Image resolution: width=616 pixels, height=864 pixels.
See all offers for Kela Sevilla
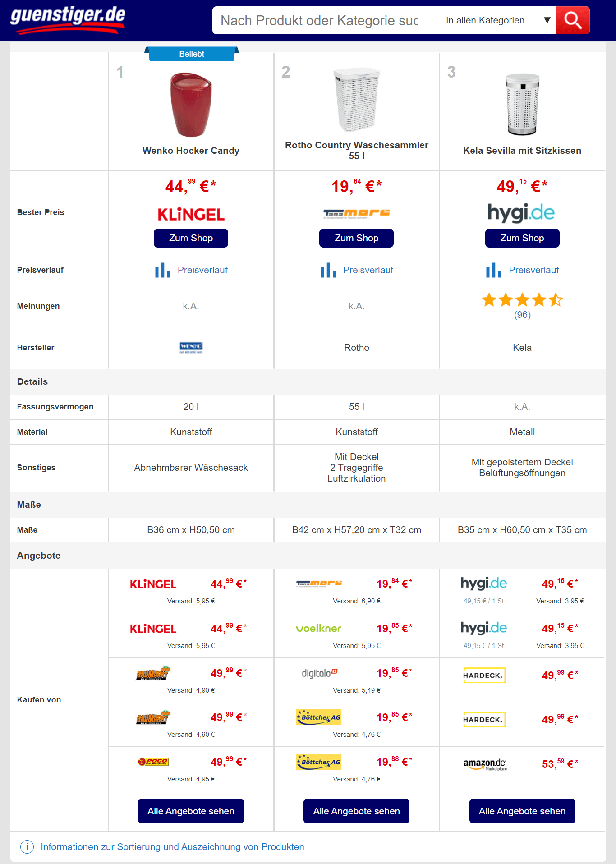pyautogui.click(x=522, y=811)
